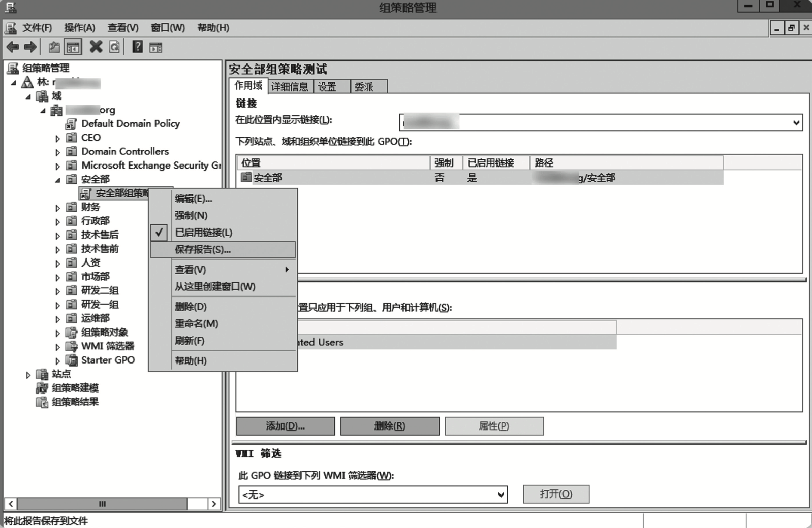
Task: Choose 帮助(H) in the context menu
Action: pos(223,361)
